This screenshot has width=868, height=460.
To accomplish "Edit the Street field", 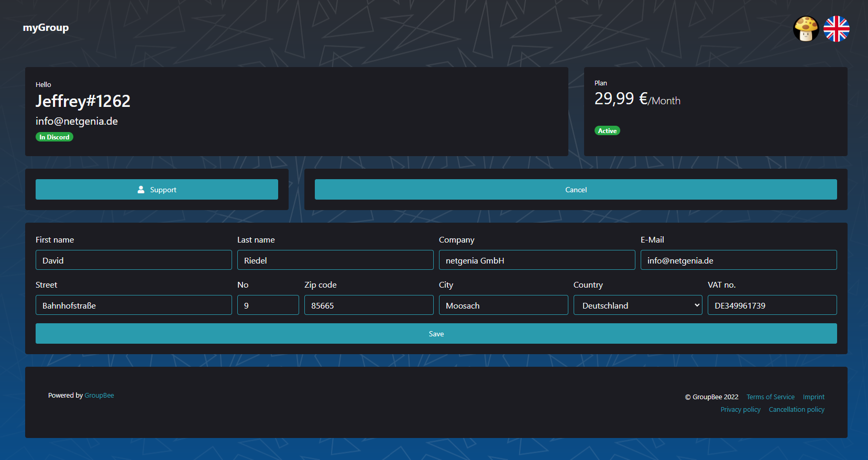I will point(134,305).
